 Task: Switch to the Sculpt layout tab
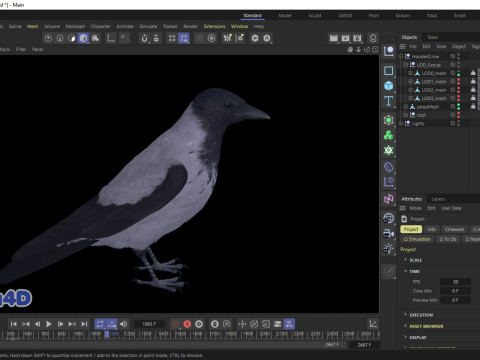click(x=315, y=15)
